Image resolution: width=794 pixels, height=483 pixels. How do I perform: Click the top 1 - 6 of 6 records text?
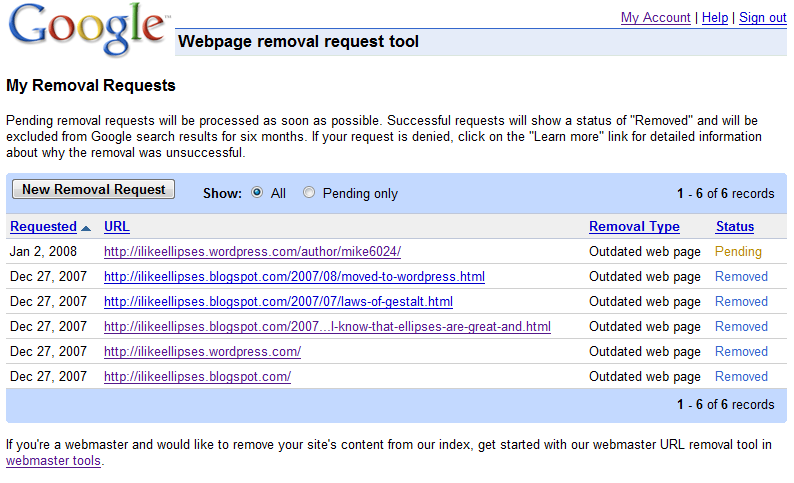click(726, 193)
